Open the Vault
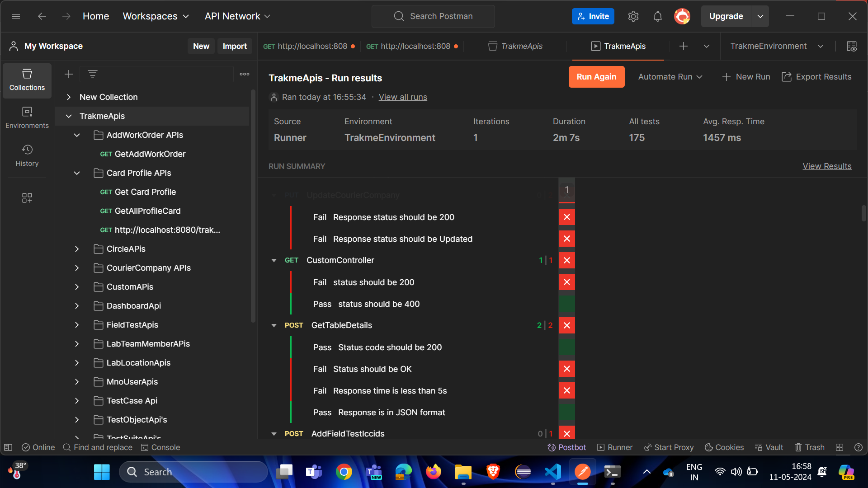Viewport: 868px width, 488px height. tap(769, 447)
